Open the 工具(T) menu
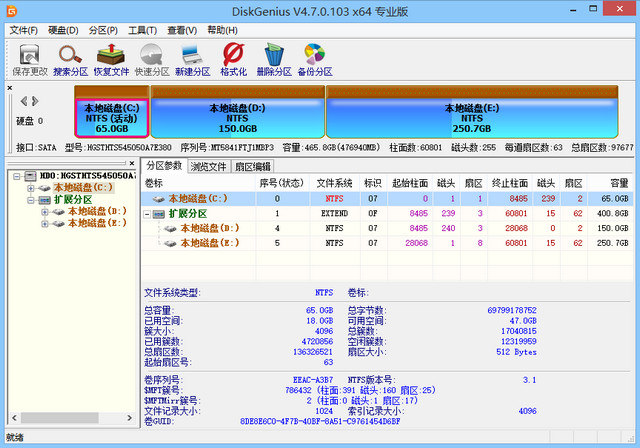Viewport: 640px width, 448px height. click(x=142, y=30)
